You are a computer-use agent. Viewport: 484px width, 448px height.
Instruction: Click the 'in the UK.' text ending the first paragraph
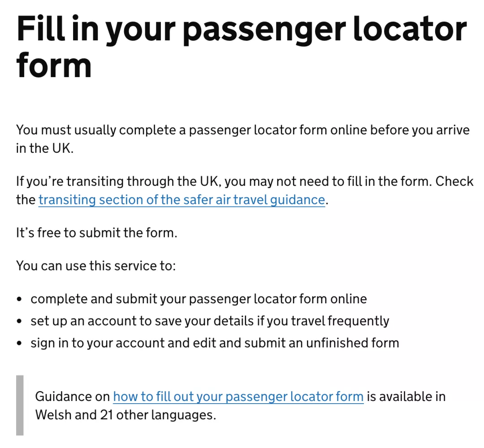tap(45, 148)
